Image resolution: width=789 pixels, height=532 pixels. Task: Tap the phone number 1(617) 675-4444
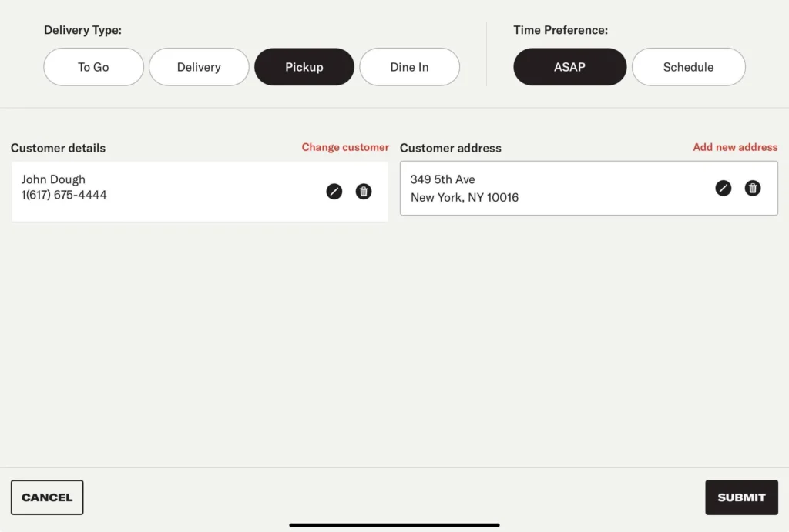tap(64, 195)
